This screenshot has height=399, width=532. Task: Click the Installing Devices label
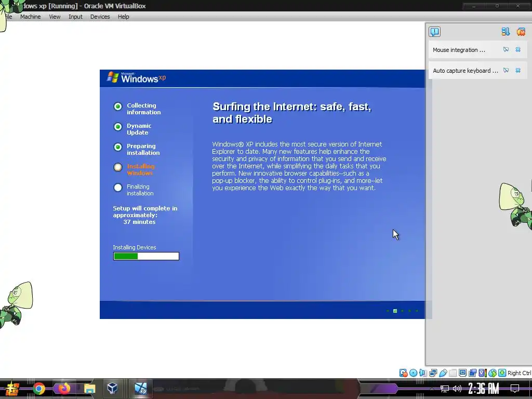click(x=135, y=247)
